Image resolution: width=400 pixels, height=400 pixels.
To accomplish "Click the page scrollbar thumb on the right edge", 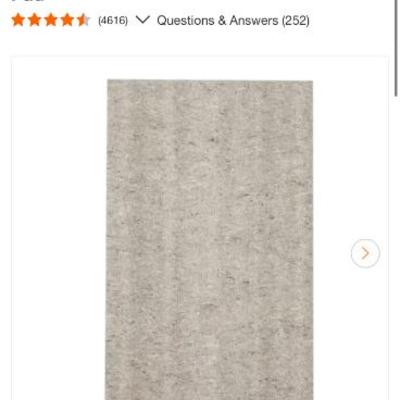I will point(397,48).
